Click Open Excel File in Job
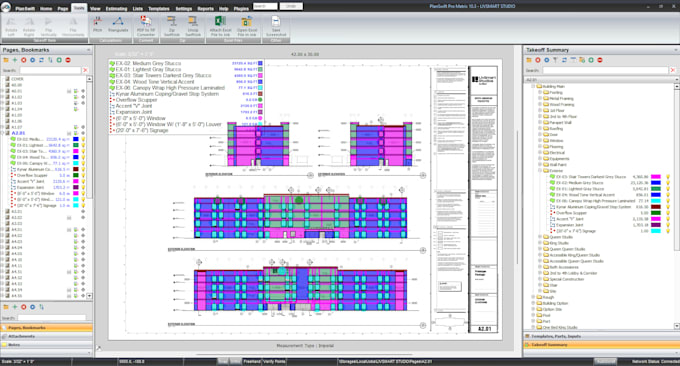680x366 pixels. pos(247,22)
